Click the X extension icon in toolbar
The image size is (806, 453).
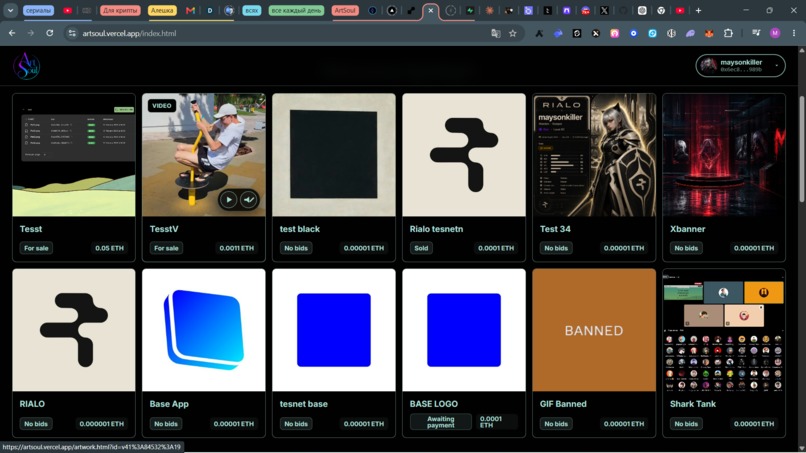point(596,33)
